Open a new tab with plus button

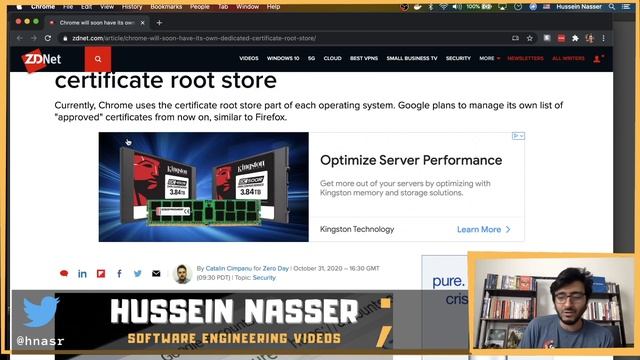159,23
